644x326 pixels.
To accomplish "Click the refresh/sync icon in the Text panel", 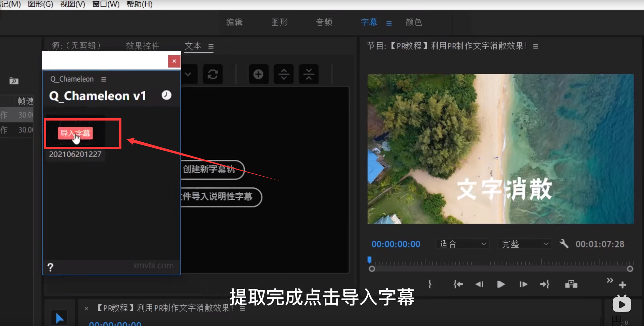I will point(213,74).
